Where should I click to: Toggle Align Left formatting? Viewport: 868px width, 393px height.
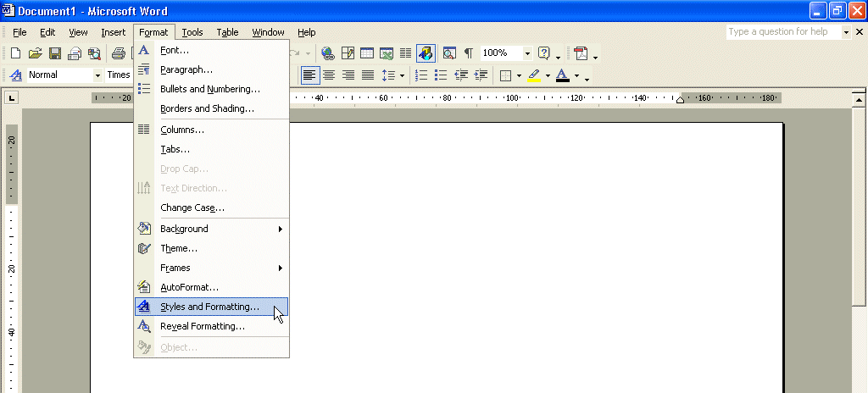click(310, 75)
